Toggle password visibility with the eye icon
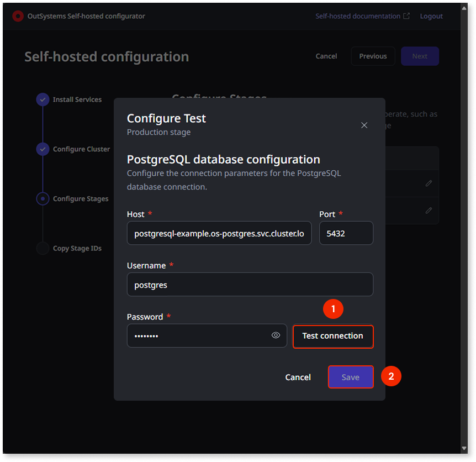Screen dimensions: 476x462 point(276,335)
